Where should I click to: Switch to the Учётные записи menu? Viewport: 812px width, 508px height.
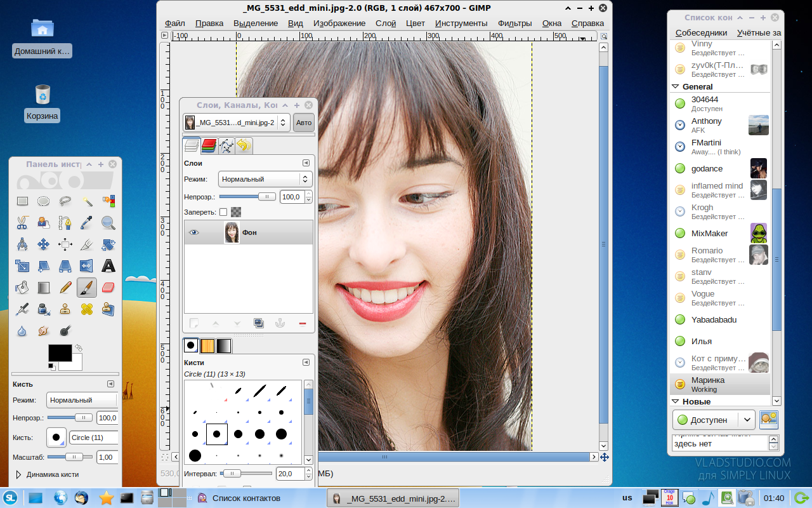[759, 32]
